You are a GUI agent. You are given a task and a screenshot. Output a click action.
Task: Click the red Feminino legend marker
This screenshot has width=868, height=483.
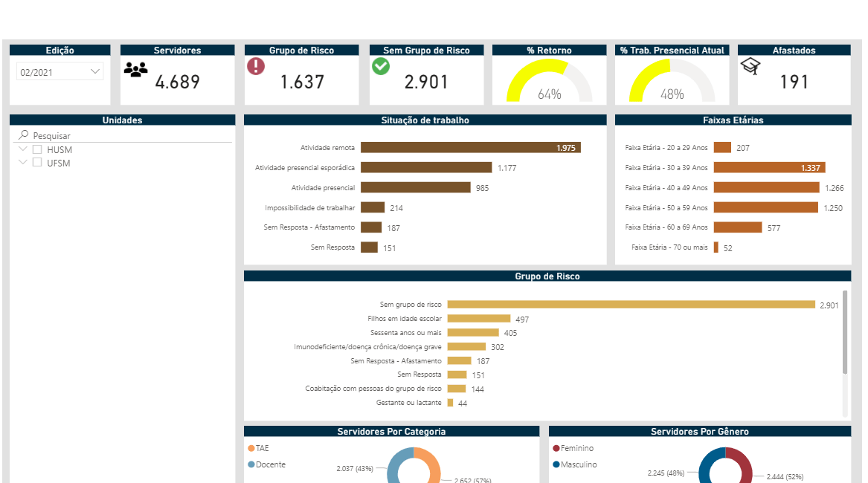(556, 448)
